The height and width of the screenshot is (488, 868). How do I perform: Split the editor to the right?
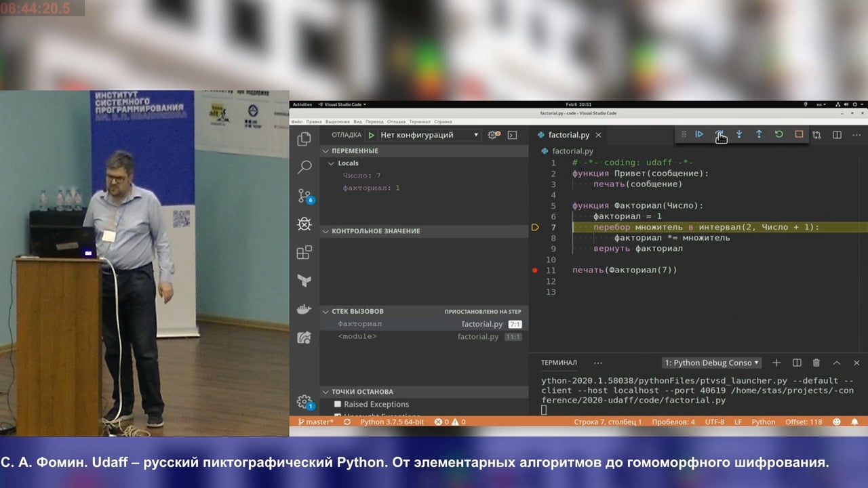(x=837, y=135)
